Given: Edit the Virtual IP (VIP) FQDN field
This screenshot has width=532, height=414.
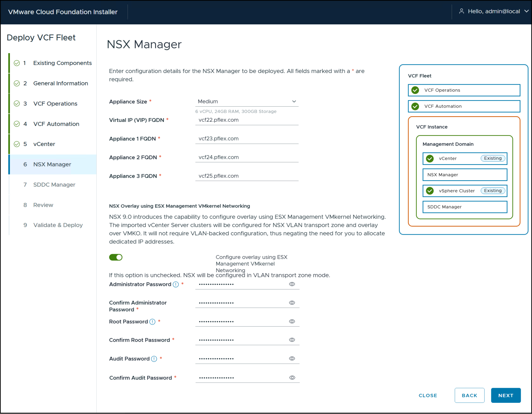Looking at the screenshot, I should click(247, 120).
